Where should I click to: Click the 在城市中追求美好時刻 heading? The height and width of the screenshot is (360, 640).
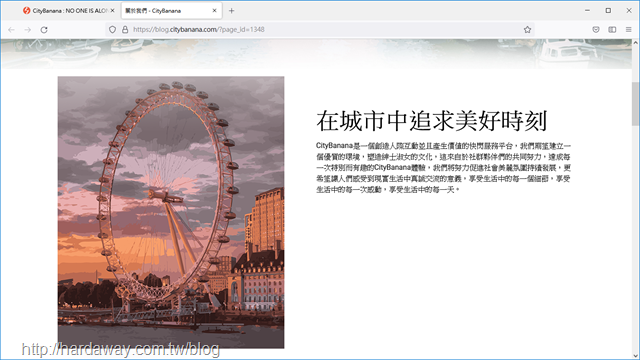(x=431, y=121)
